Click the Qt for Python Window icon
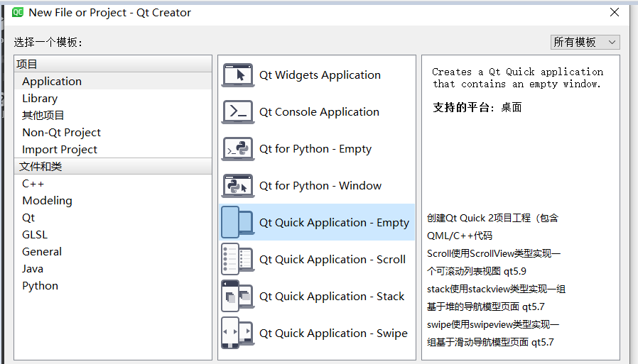 point(238,186)
